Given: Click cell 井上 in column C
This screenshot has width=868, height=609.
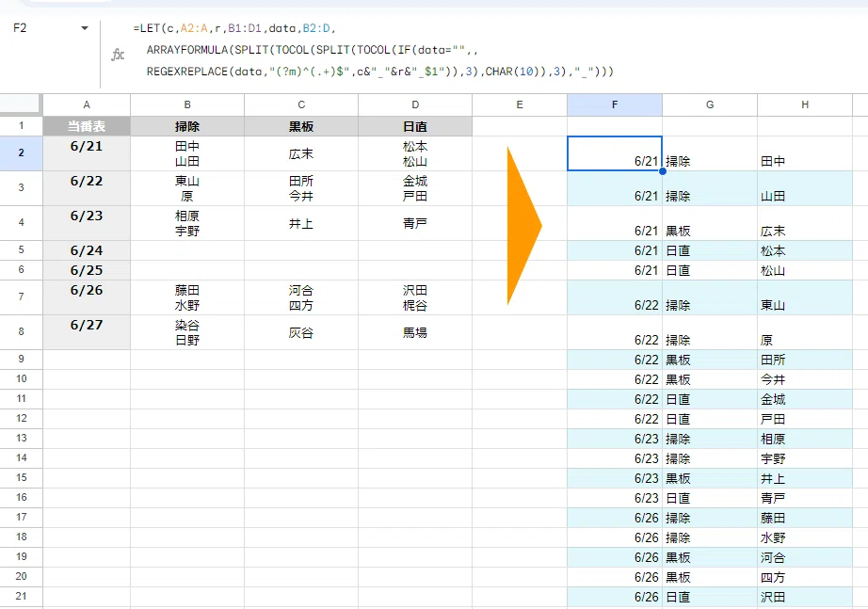Looking at the screenshot, I should tap(301, 223).
